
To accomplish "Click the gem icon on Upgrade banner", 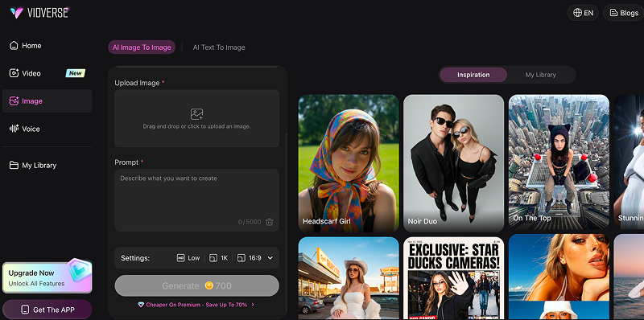I will click(x=79, y=270).
